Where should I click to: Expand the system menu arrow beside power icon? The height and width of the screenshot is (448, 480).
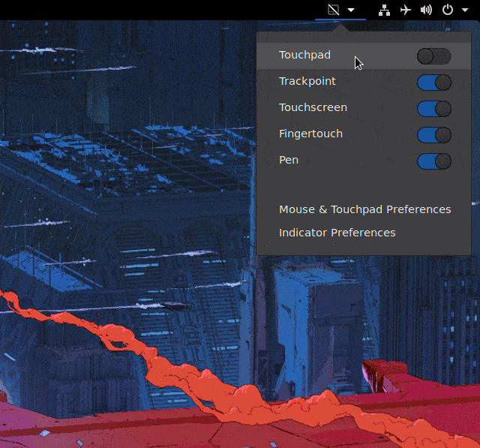465,10
